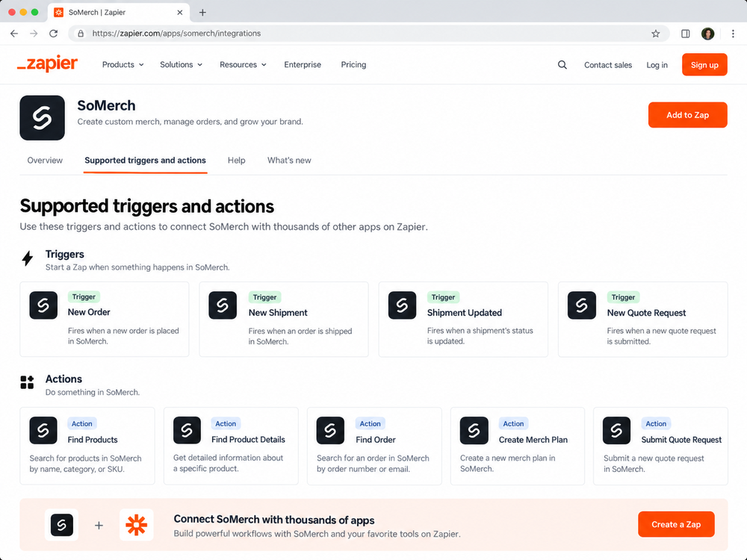This screenshot has height=560, width=747.
Task: Click the Actions grid icon
Action: [27, 382]
